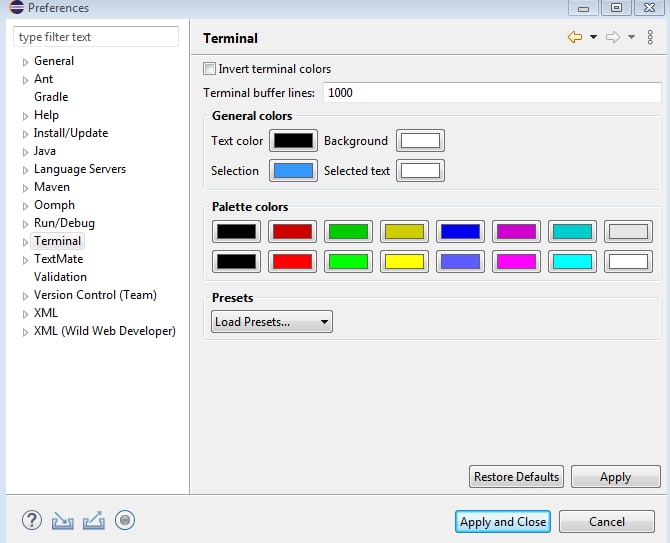Expand the Language Servers node arrow

25,170
